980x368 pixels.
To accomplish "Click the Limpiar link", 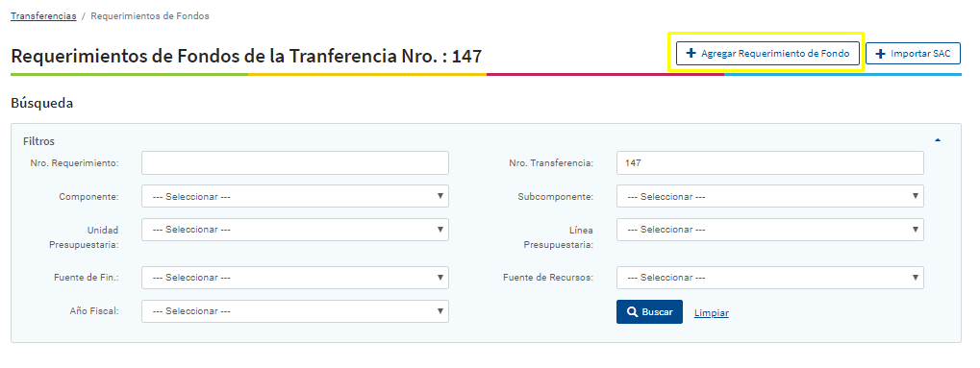I will tap(712, 313).
